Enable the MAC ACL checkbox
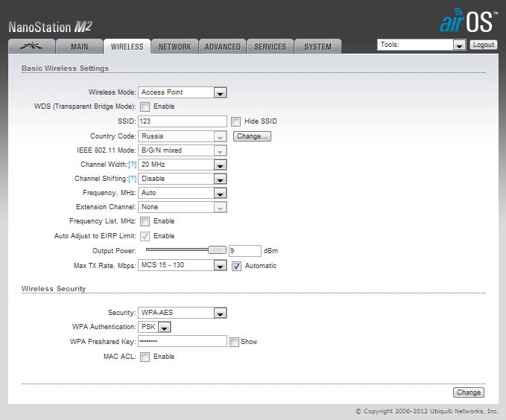The height and width of the screenshot is (420, 506). click(x=145, y=357)
